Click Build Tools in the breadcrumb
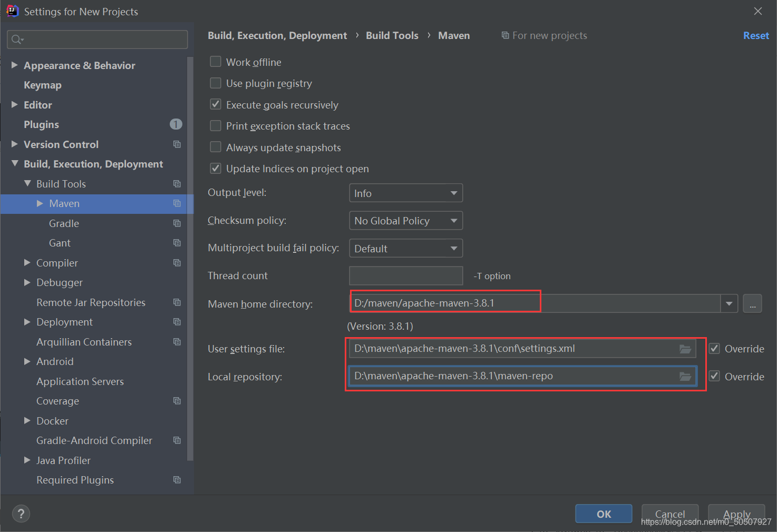This screenshot has width=777, height=532. [x=392, y=35]
